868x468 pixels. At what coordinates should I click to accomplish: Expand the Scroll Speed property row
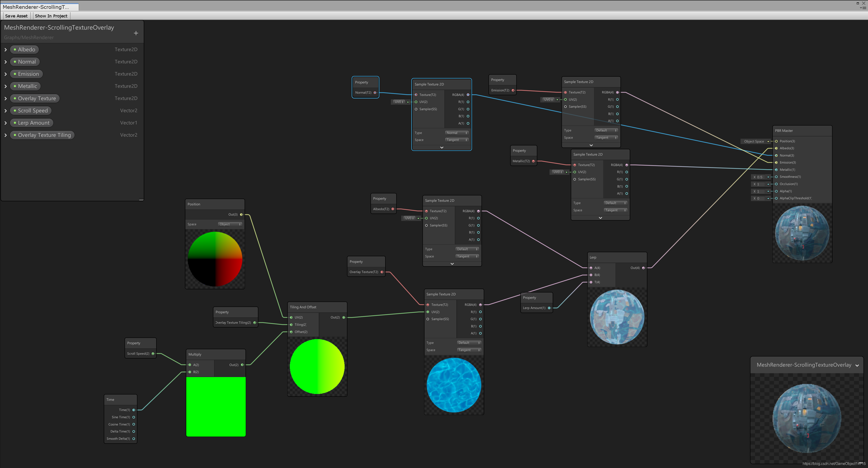click(6, 111)
